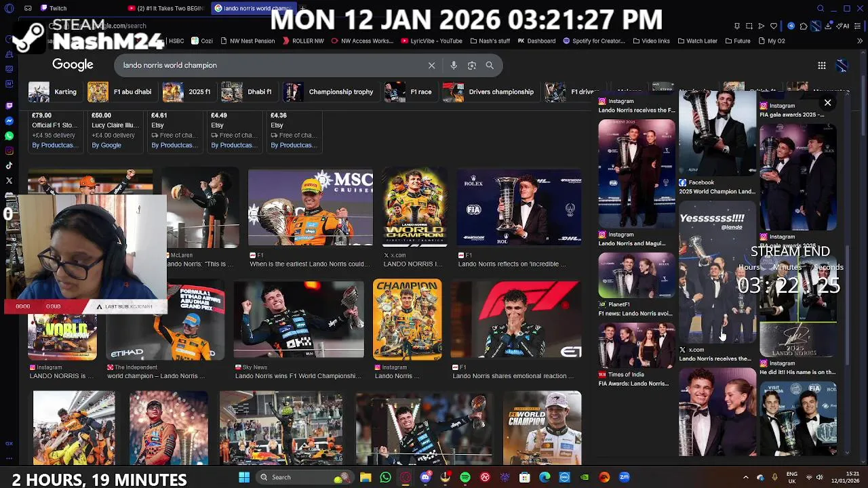
Task: Open Video links bookmark folder
Action: (652, 41)
